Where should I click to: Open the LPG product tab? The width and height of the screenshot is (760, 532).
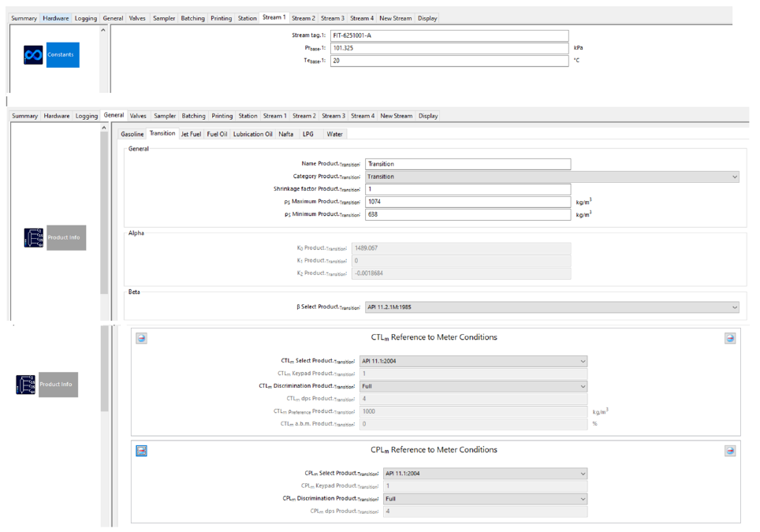pos(307,134)
